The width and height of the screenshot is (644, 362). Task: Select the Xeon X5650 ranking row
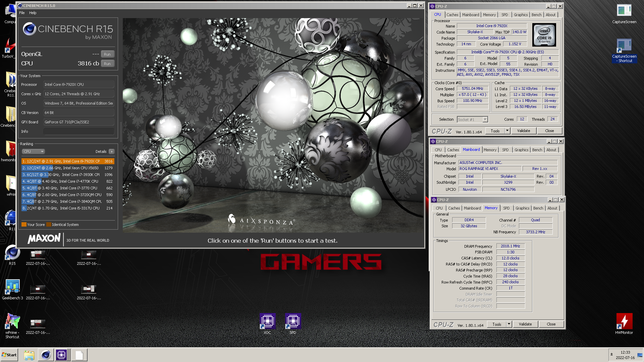point(68,168)
